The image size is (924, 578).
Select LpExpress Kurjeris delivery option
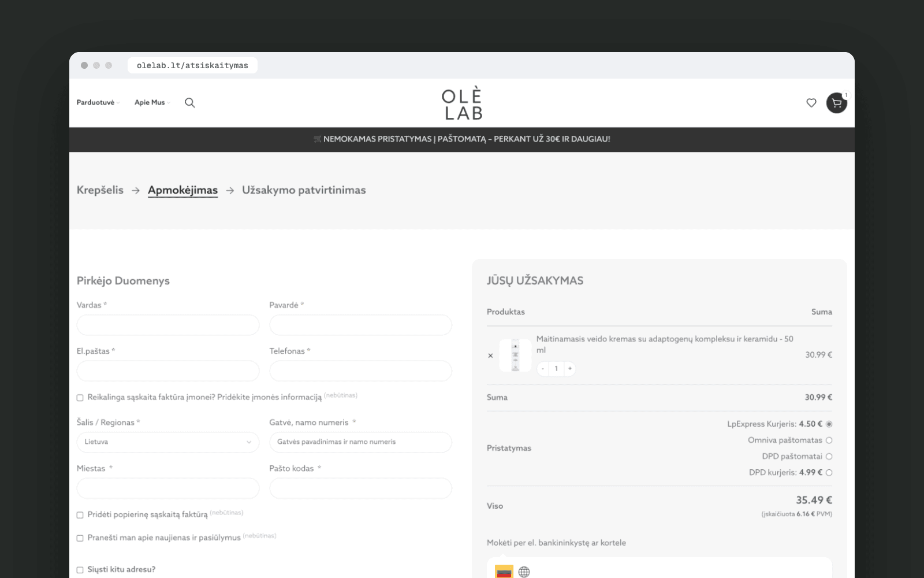829,424
